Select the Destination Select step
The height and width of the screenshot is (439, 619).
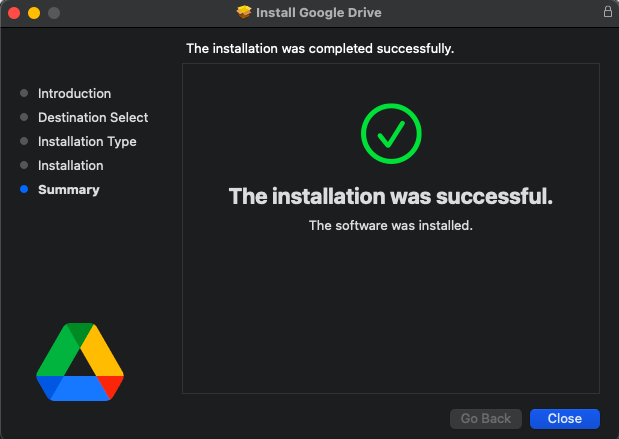tap(93, 118)
